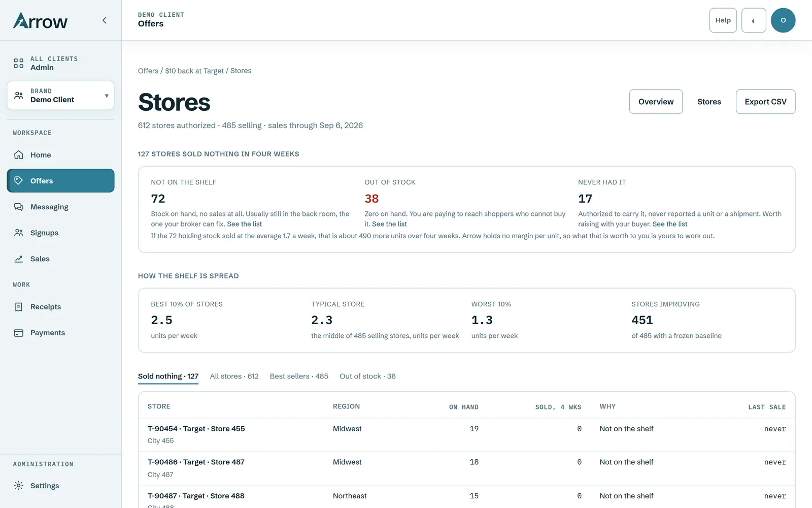Sort by the On Hand column header
812x508 pixels.
tap(464, 407)
